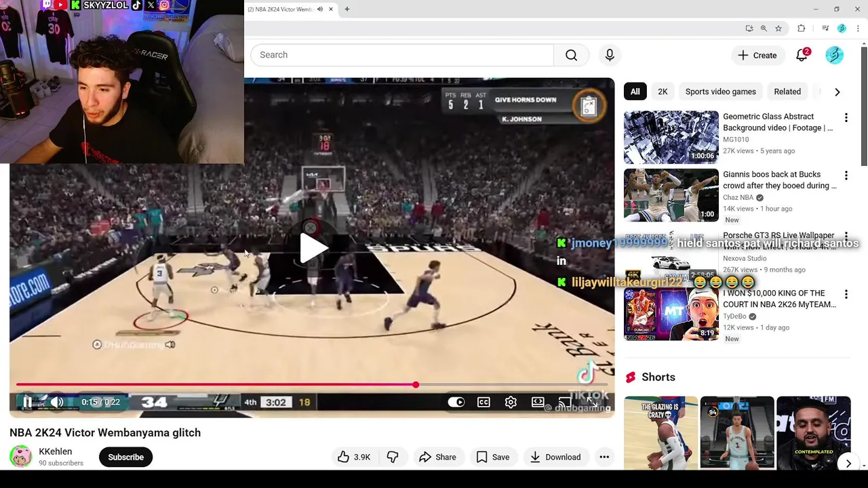Open options for Geometric Glass Abstract video
The height and width of the screenshot is (488, 868).
pos(846,118)
